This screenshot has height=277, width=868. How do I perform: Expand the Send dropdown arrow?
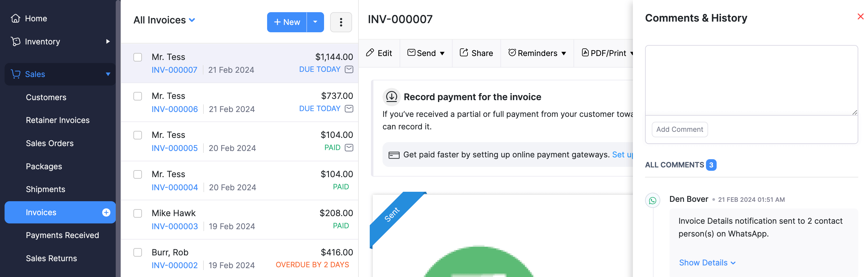click(x=443, y=53)
